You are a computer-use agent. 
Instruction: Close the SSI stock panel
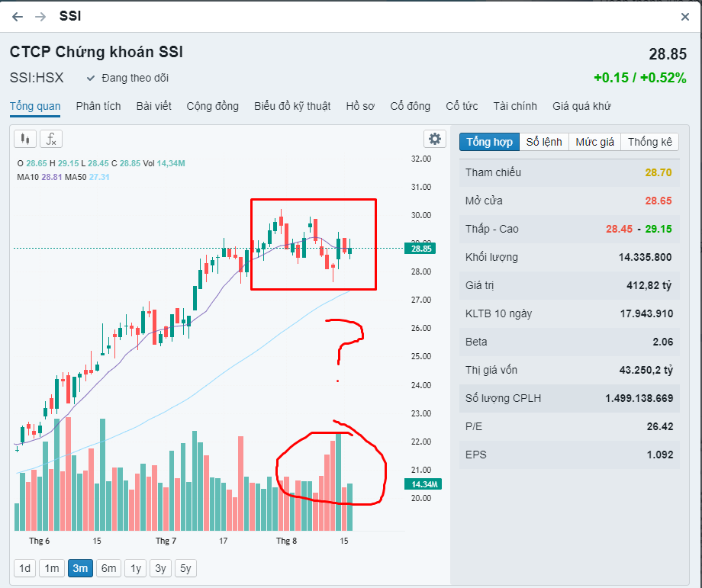click(685, 17)
